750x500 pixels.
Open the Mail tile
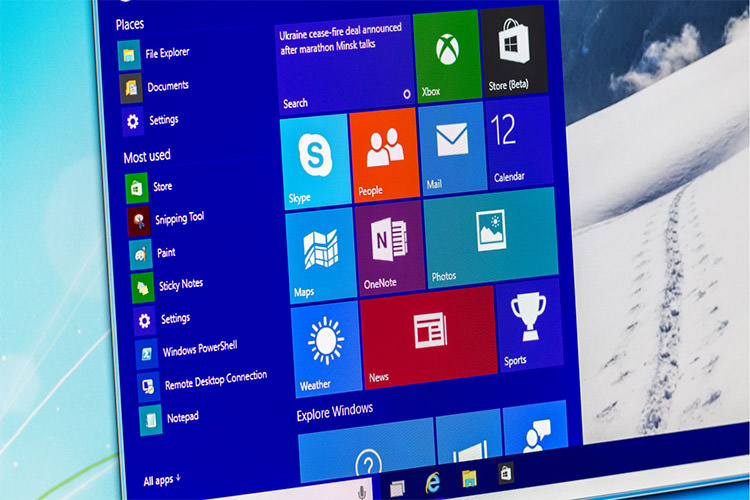click(452, 148)
